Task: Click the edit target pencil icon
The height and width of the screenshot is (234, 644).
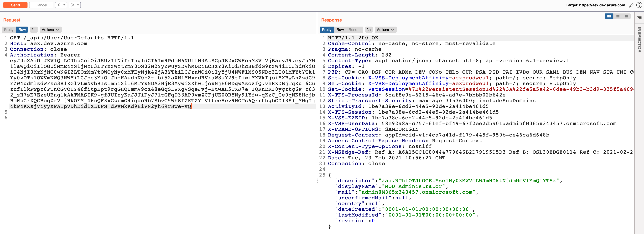Action: coord(631,5)
